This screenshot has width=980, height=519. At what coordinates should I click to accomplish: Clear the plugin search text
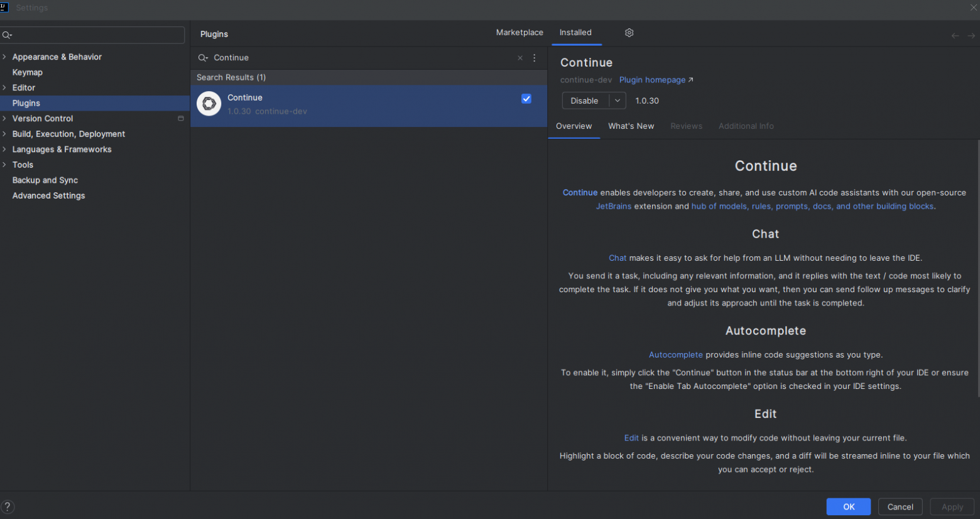coord(520,58)
